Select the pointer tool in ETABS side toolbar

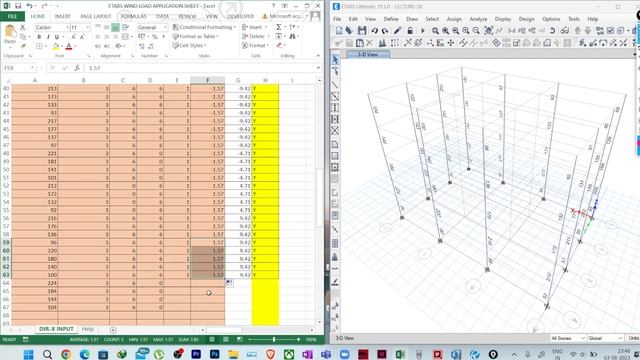[x=335, y=60]
